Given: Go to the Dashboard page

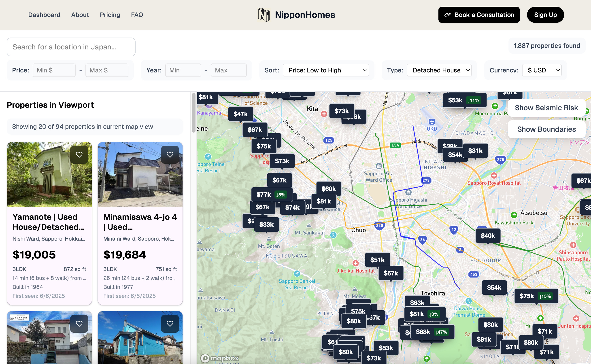Looking at the screenshot, I should click(x=44, y=15).
